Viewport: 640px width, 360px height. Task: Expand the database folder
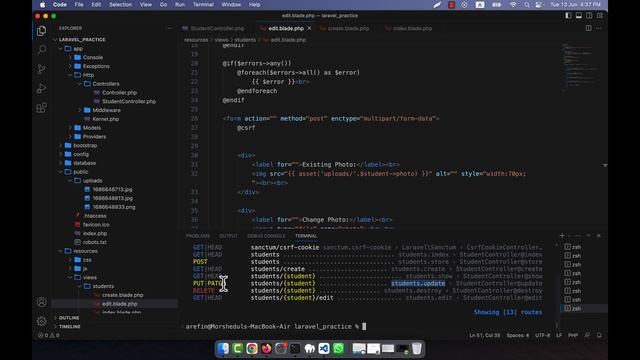[x=84, y=163]
